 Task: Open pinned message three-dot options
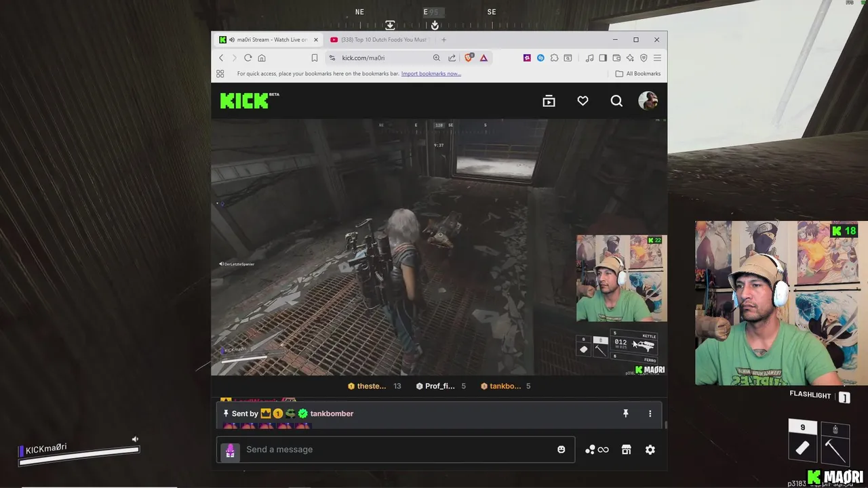pos(650,413)
